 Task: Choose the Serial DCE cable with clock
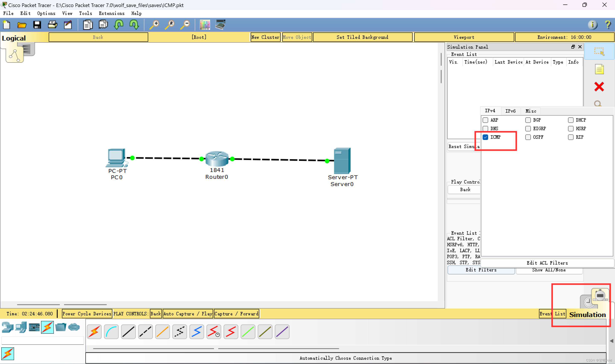tap(214, 332)
